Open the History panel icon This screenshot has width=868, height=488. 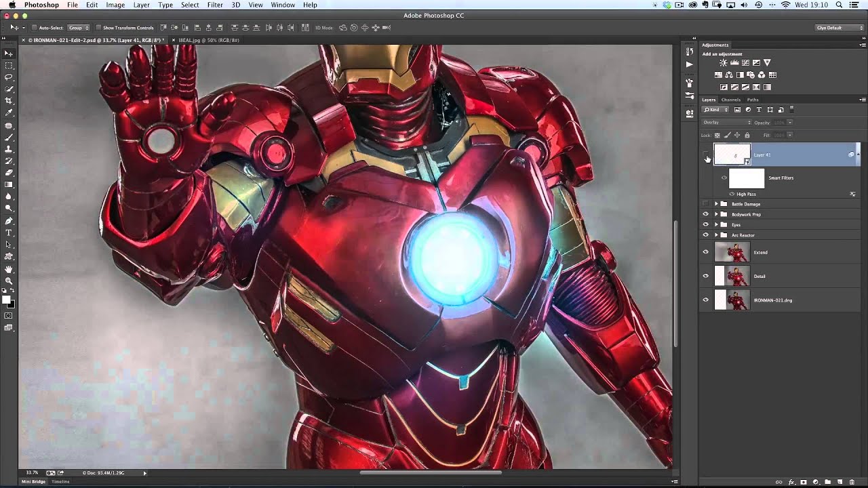[x=689, y=52]
